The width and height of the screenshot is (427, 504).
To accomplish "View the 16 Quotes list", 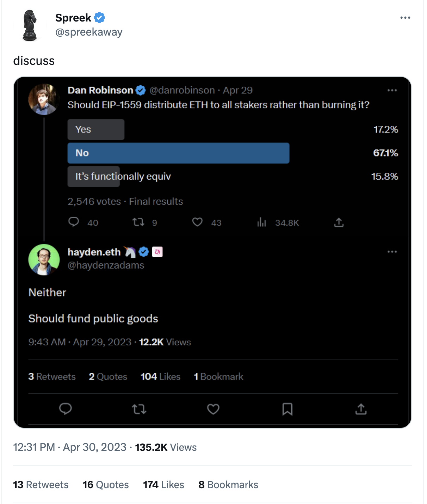I will tap(106, 485).
